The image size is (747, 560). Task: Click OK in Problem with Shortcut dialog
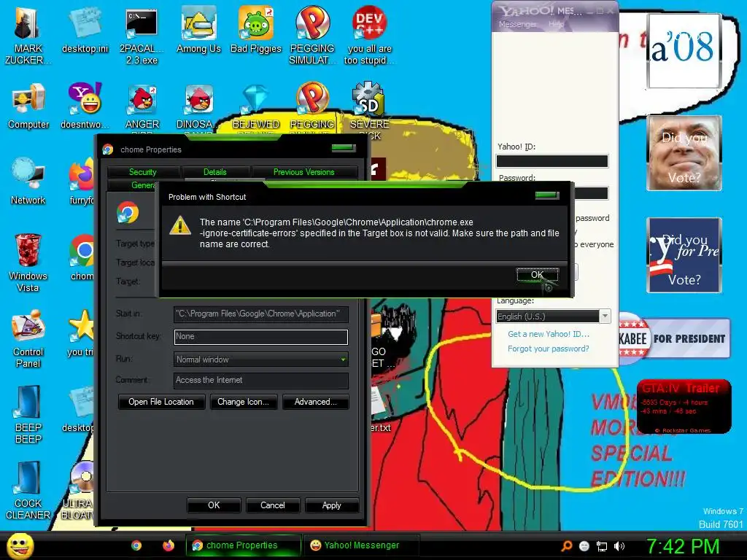[x=538, y=275]
